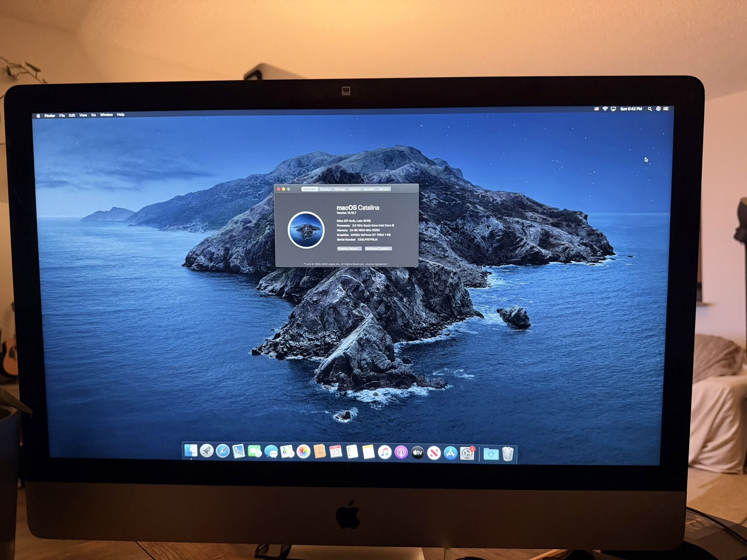Switch to the Displays tab
Image resolution: width=747 pixels, height=560 pixels.
(325, 189)
